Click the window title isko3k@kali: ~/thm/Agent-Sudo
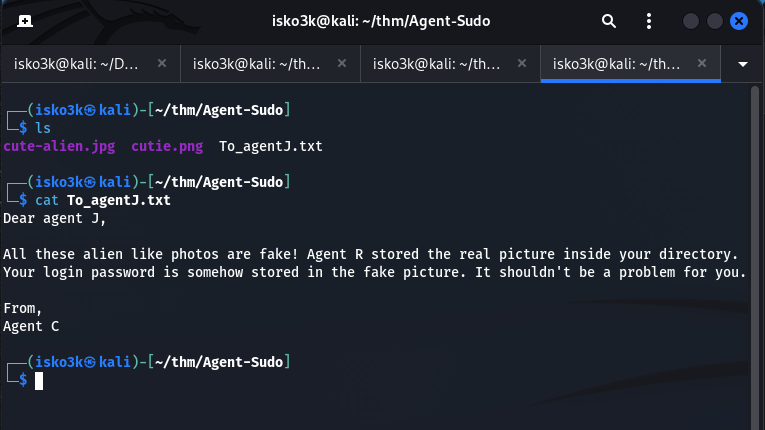This screenshot has width=765, height=430. [x=381, y=20]
